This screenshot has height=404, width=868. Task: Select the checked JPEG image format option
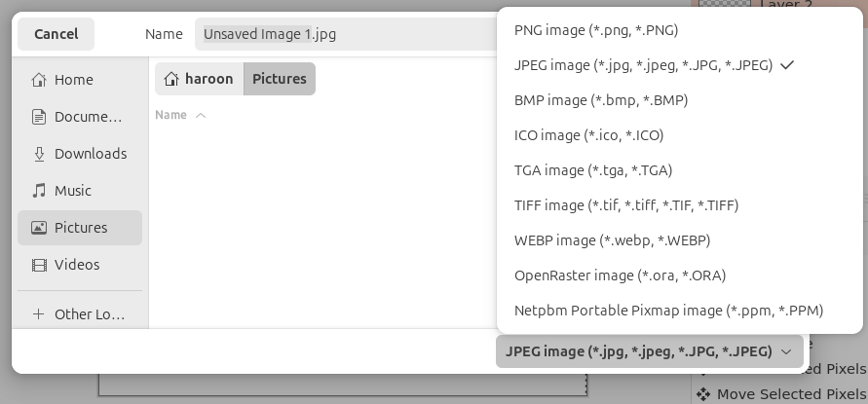pyautogui.click(x=643, y=65)
